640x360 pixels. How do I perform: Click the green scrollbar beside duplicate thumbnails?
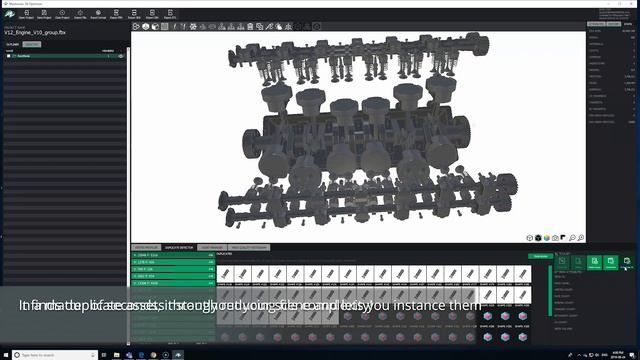click(x=550, y=291)
